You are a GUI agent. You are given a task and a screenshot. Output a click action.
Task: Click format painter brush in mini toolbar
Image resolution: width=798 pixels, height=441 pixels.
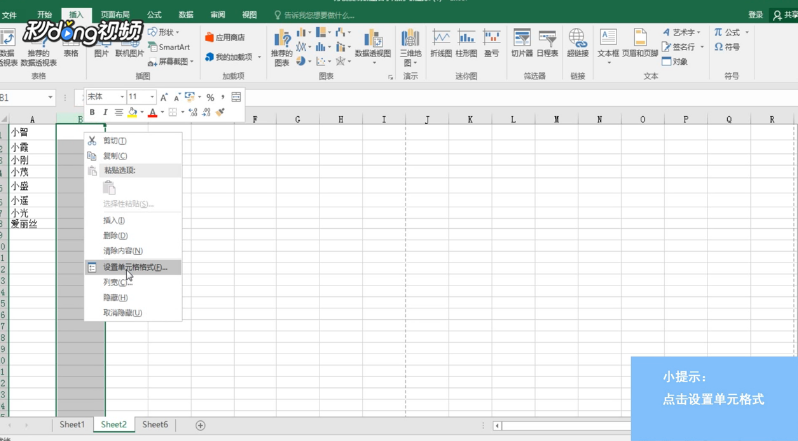click(x=220, y=112)
